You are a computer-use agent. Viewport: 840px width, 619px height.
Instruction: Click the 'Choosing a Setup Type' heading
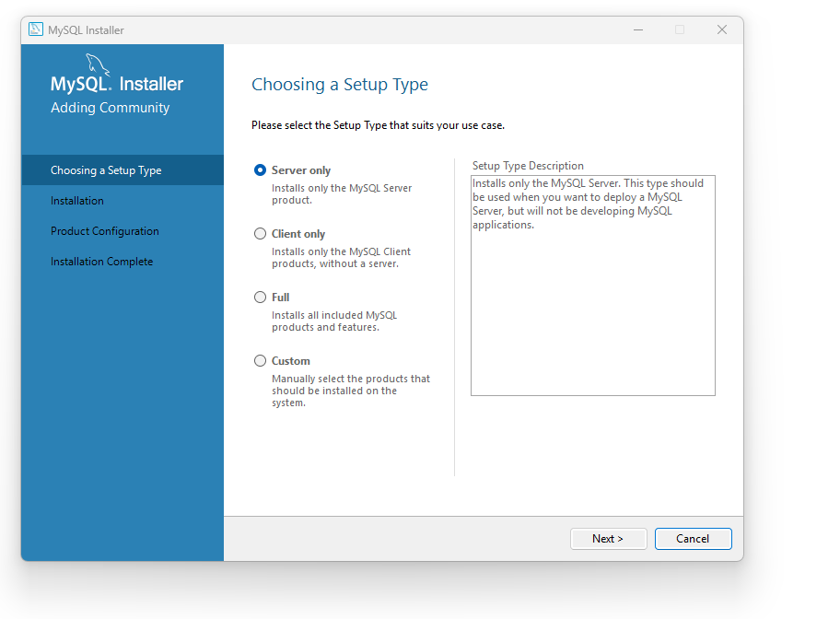[340, 85]
